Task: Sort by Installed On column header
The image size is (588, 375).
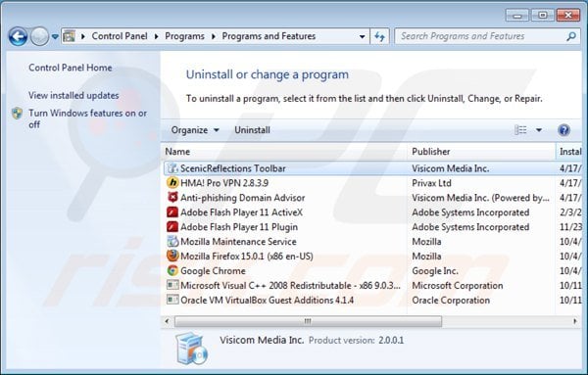Action: [x=569, y=152]
